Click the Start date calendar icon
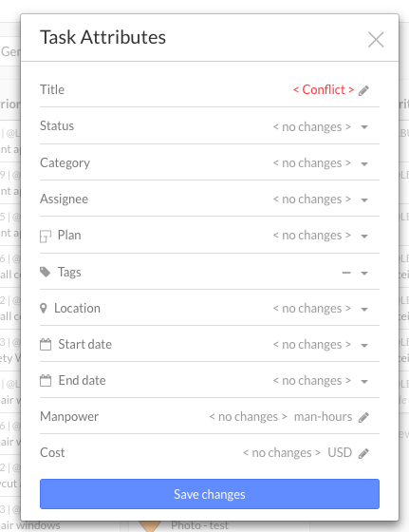The width and height of the screenshot is (409, 532). [x=46, y=344]
